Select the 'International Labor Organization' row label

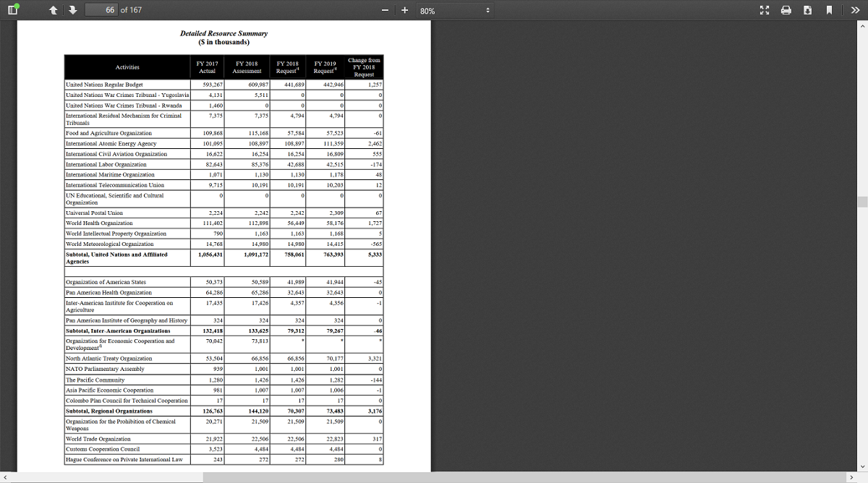point(106,164)
